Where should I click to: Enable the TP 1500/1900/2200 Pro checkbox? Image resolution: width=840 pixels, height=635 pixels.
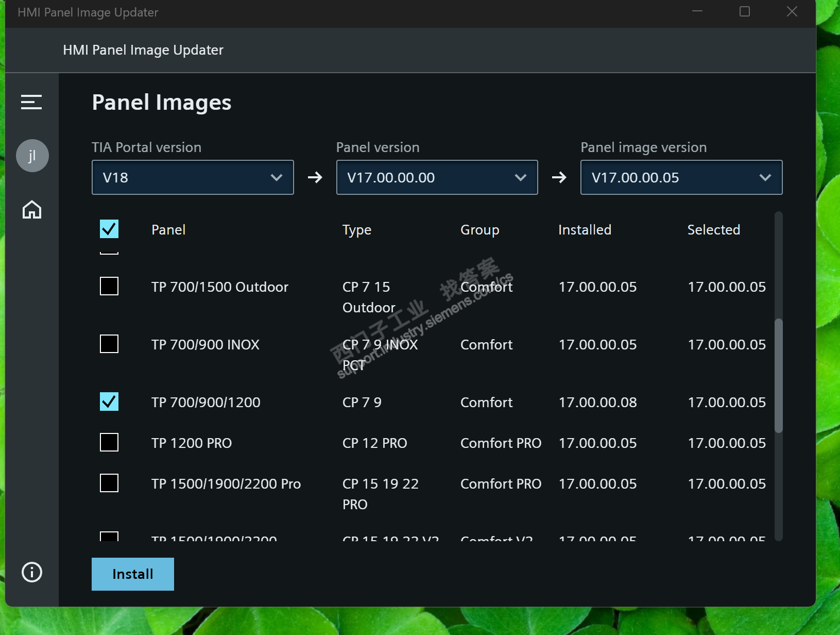coord(109,483)
